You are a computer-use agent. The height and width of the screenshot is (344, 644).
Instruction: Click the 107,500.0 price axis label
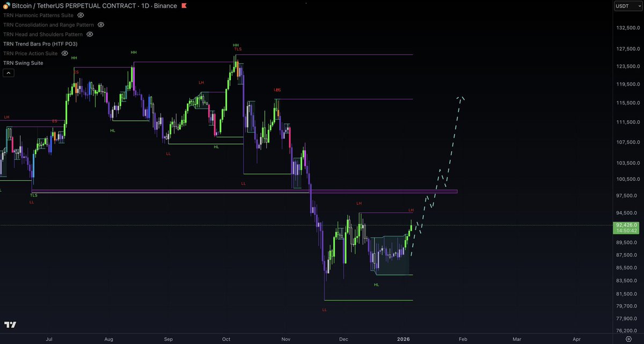(627, 142)
